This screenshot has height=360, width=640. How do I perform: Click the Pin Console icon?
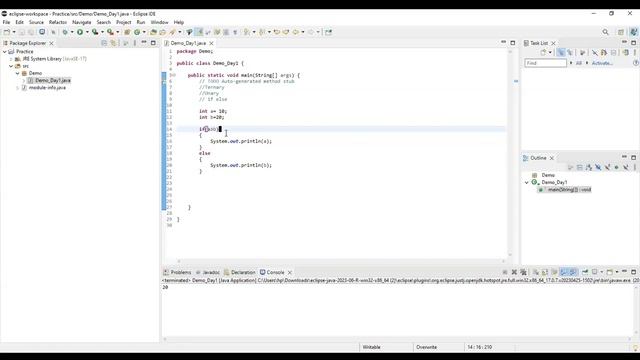585,272
